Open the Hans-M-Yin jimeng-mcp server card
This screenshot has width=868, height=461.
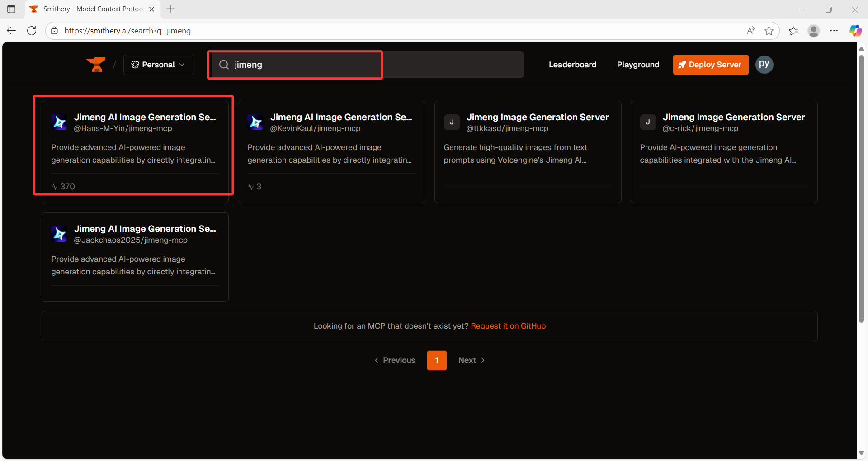coord(135,152)
